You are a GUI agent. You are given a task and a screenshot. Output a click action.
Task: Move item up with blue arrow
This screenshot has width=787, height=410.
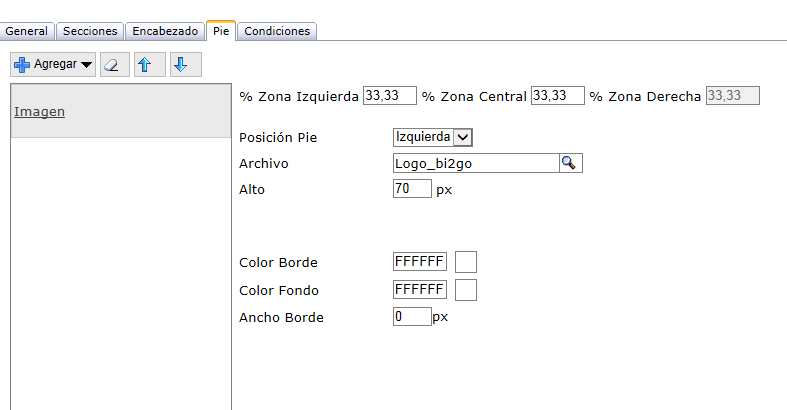pyautogui.click(x=147, y=64)
